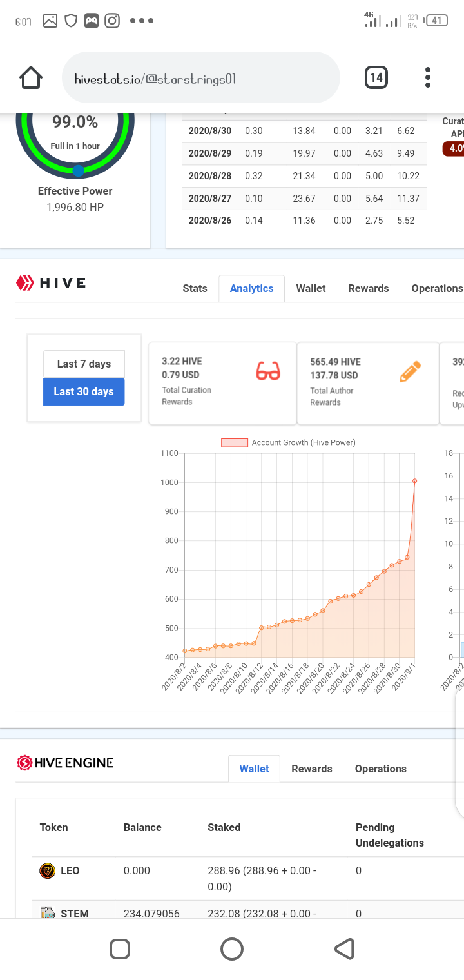The height and width of the screenshot is (980, 464).
Task: Open the browser tab switcher showing 14
Action: pos(376,78)
